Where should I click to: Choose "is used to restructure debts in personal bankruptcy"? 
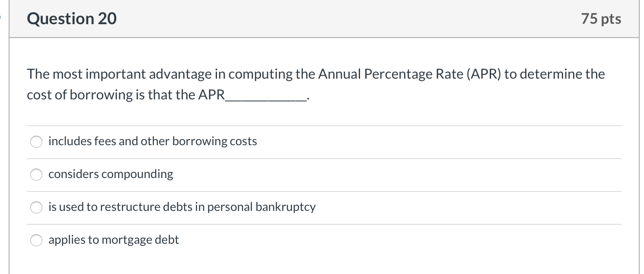pyautogui.click(x=36, y=207)
